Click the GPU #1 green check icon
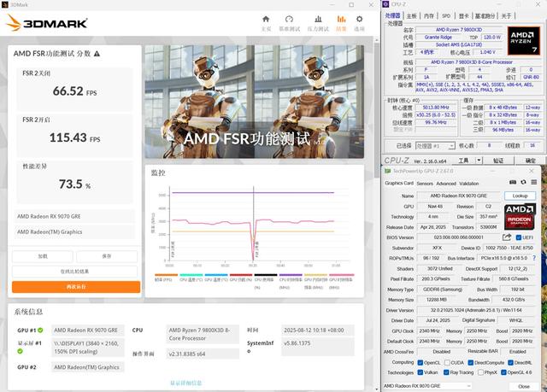The height and width of the screenshot is (392, 547). point(40,330)
